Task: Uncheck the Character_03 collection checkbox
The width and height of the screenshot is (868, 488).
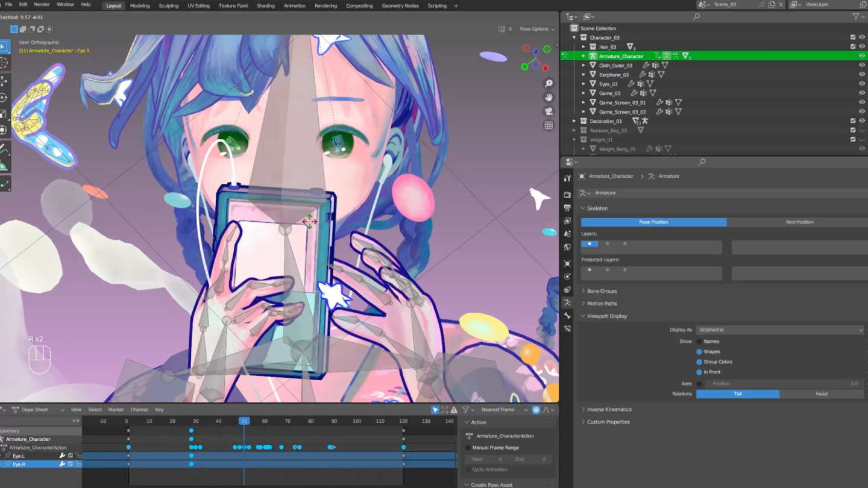Action: tap(853, 37)
